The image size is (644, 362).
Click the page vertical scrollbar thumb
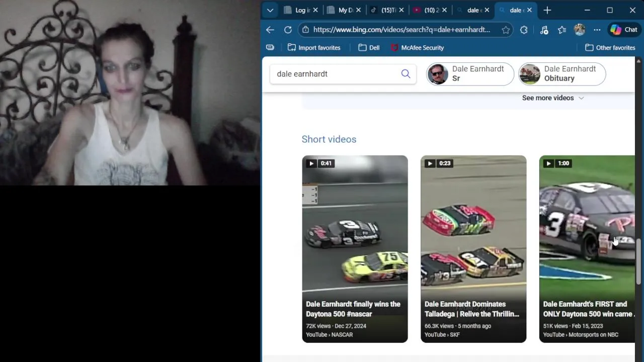pyautogui.click(x=639, y=261)
